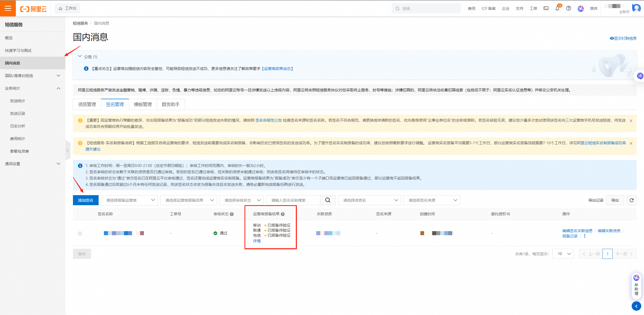Open the hamburger main menu
This screenshot has height=315, width=644.
[8, 8]
